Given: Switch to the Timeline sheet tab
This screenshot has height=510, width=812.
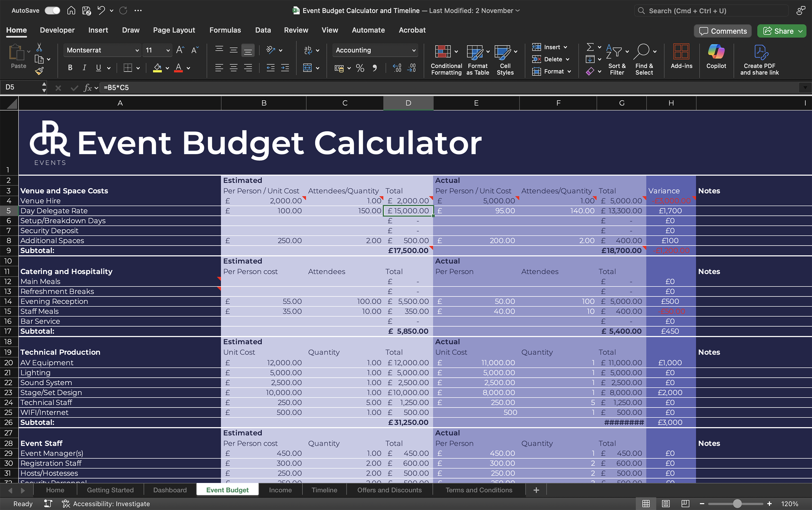Looking at the screenshot, I should tap(324, 490).
